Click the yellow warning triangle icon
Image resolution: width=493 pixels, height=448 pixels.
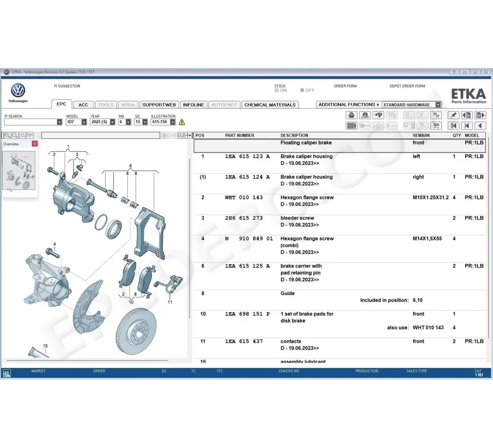(x=182, y=122)
